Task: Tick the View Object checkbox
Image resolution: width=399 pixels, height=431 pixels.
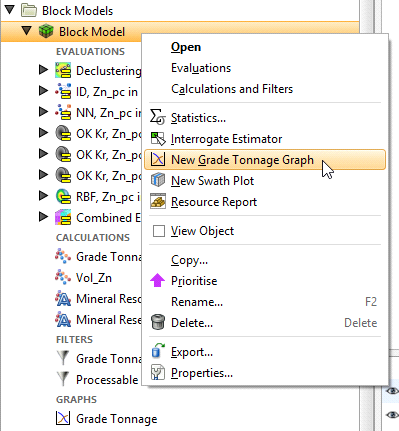Action: (159, 230)
